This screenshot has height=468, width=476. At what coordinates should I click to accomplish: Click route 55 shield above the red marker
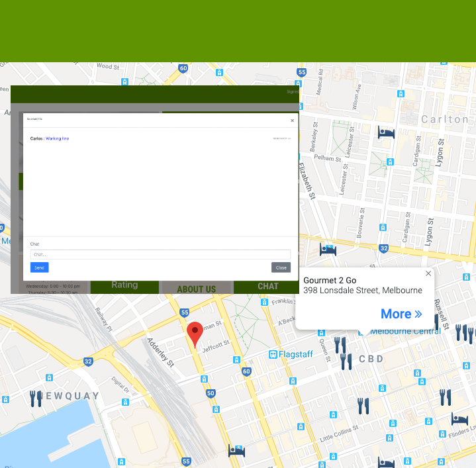[x=184, y=312]
